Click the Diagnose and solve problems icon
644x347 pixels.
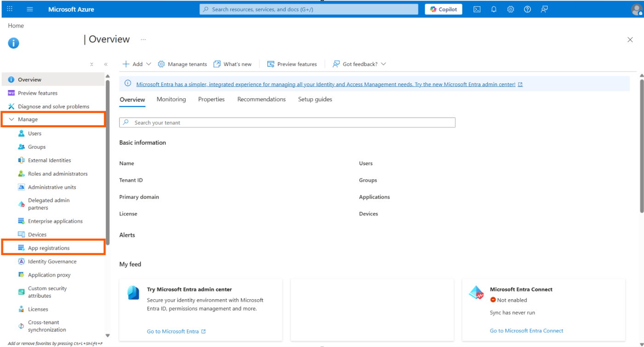pyautogui.click(x=11, y=106)
